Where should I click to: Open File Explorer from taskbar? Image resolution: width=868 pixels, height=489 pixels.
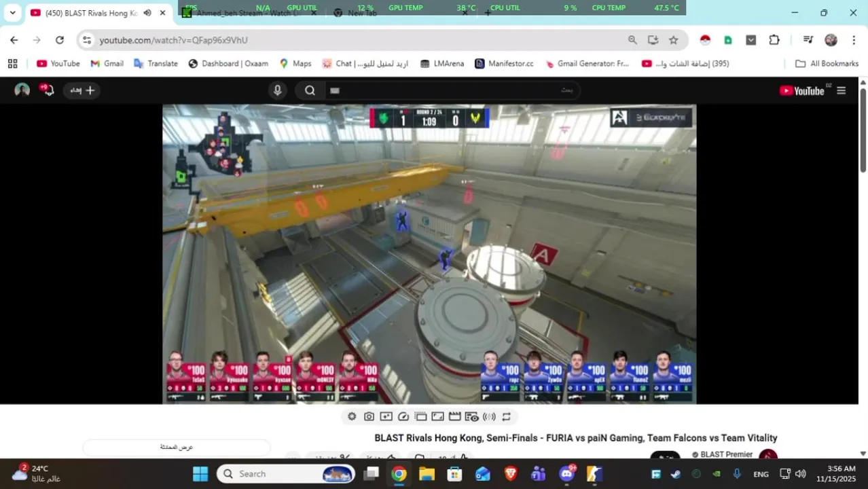[427, 473]
